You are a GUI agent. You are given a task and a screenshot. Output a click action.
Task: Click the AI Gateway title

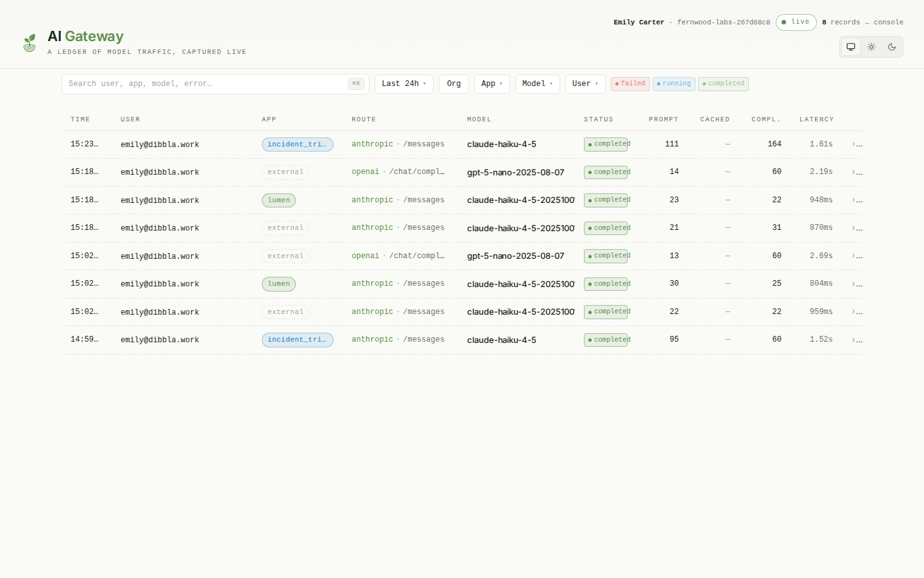coord(85,37)
